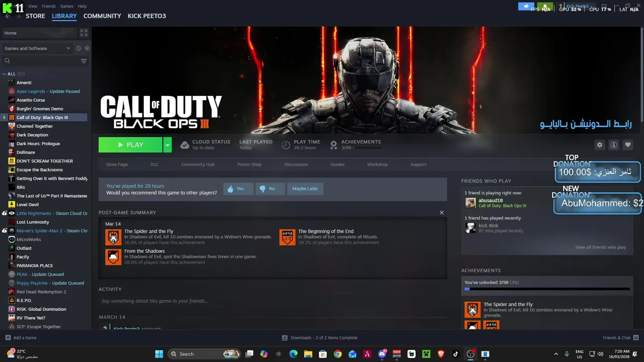Open the KICK PEETO3 profile tab

[x=147, y=16]
